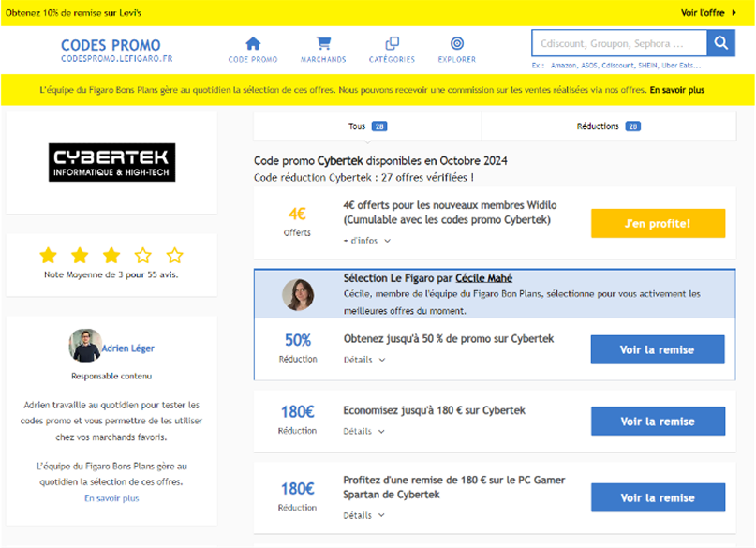Click the J'en profite! button

pos(659,223)
